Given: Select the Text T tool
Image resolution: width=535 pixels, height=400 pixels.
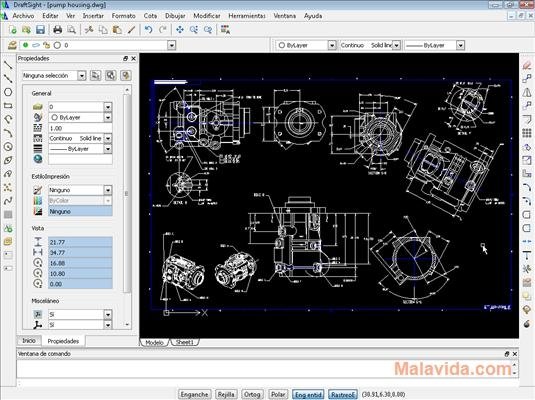Looking at the screenshot, I should tap(527, 255).
